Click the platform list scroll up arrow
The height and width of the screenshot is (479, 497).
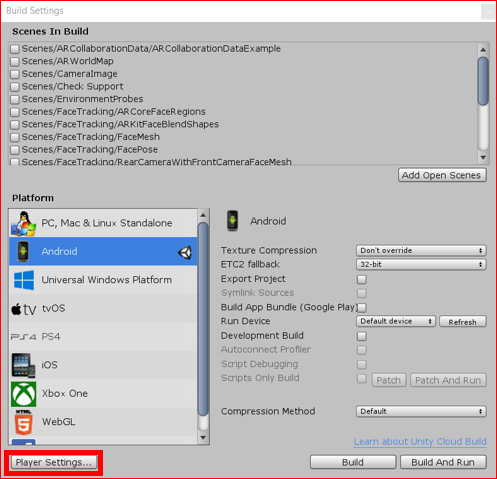coord(203,215)
